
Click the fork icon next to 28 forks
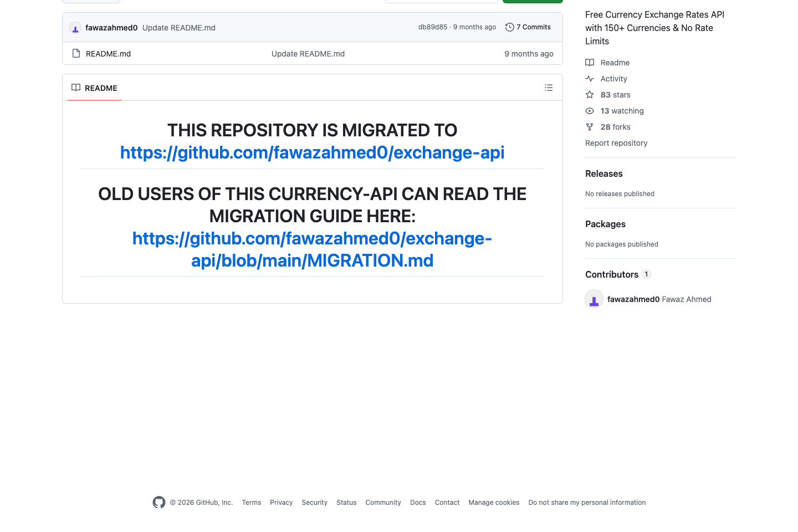click(589, 127)
